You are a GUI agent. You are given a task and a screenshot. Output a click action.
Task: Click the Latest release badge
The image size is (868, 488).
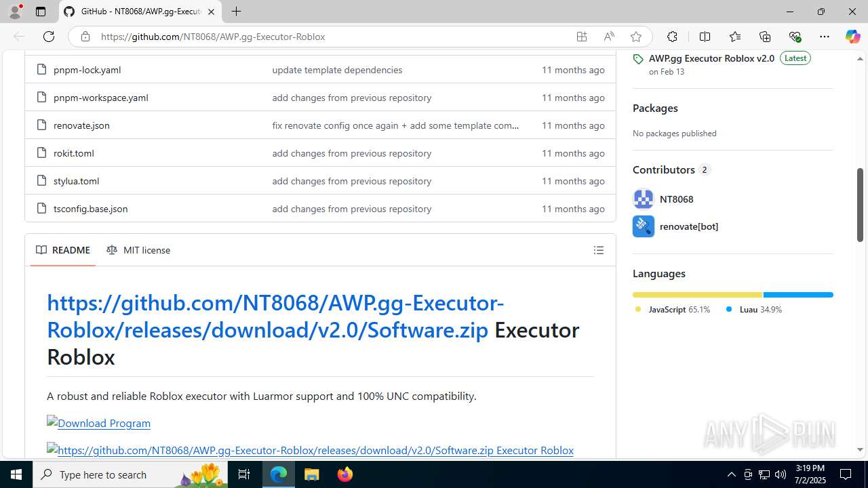pos(795,58)
